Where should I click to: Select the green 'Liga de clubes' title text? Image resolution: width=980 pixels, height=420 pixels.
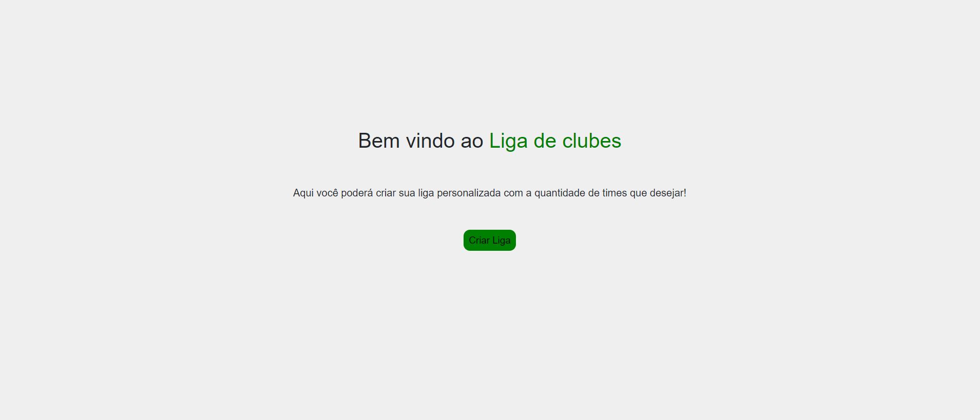[x=555, y=141]
